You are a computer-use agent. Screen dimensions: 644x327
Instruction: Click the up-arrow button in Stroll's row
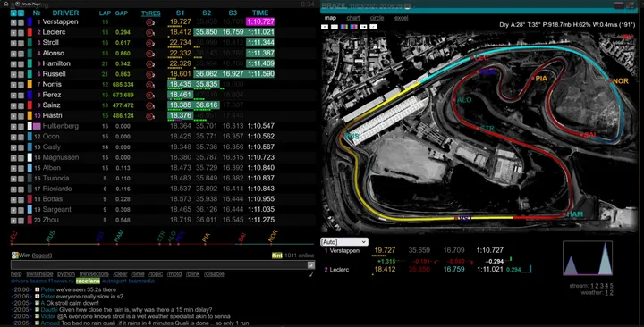tap(13, 43)
